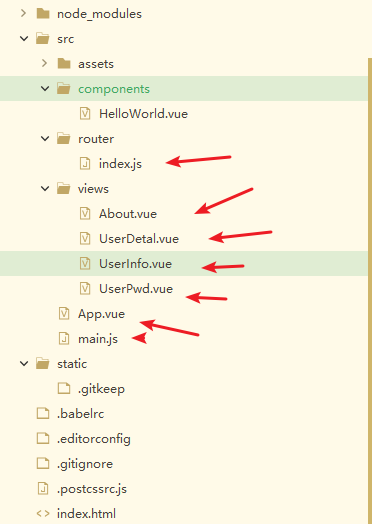372x524 pixels.
Task: Open UserPwd.vue file
Action: click(x=136, y=289)
